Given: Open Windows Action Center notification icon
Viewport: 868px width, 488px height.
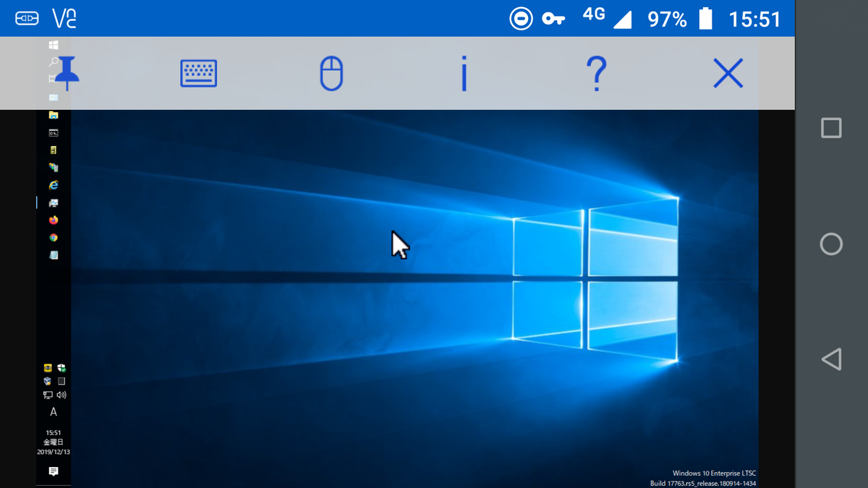Looking at the screenshot, I should tap(54, 471).
